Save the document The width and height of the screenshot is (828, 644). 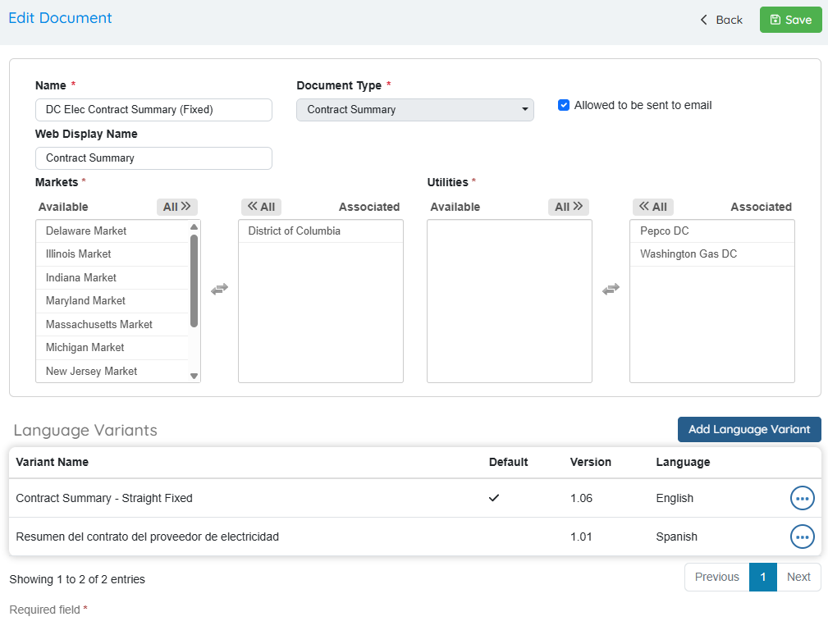(x=790, y=20)
